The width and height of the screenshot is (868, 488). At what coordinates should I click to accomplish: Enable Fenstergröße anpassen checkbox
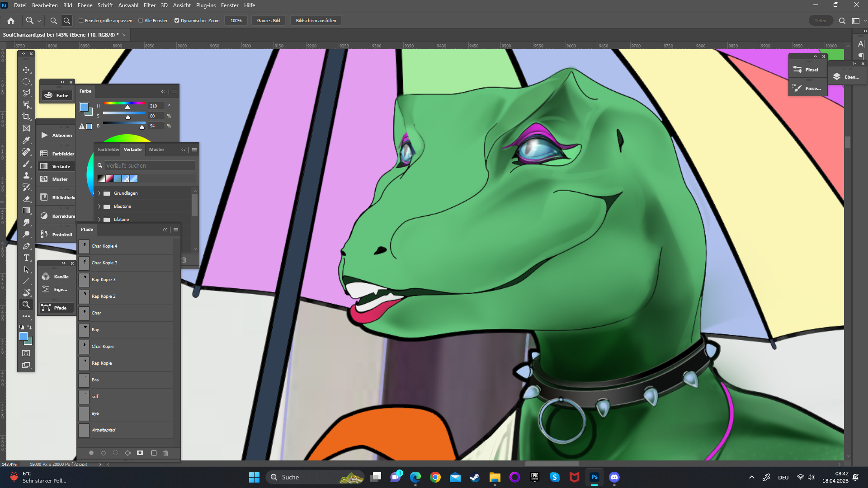(81, 21)
